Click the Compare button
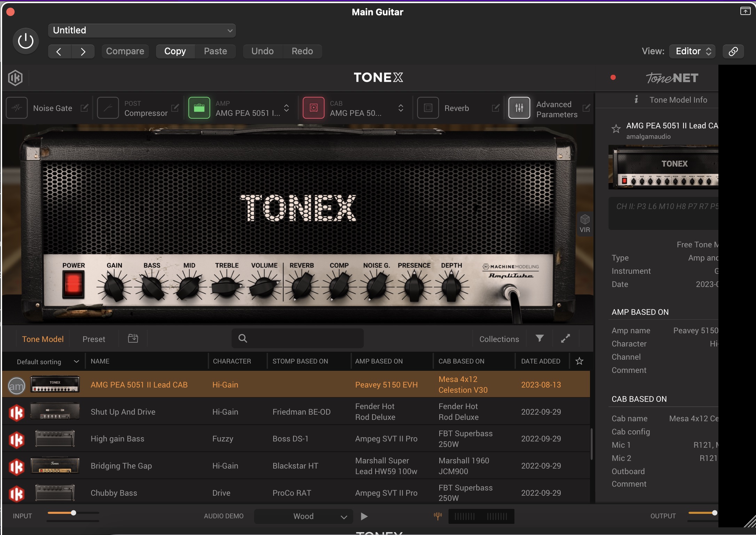This screenshot has width=756, height=535. point(125,51)
